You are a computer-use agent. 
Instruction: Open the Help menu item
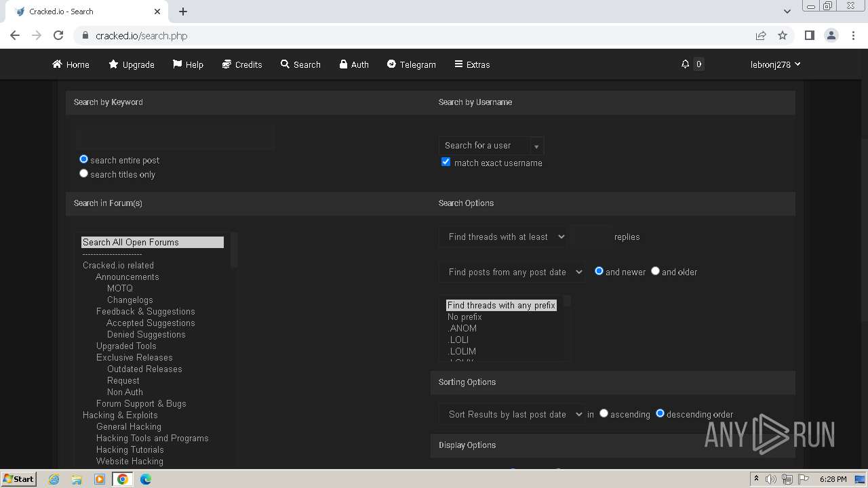[x=188, y=64]
